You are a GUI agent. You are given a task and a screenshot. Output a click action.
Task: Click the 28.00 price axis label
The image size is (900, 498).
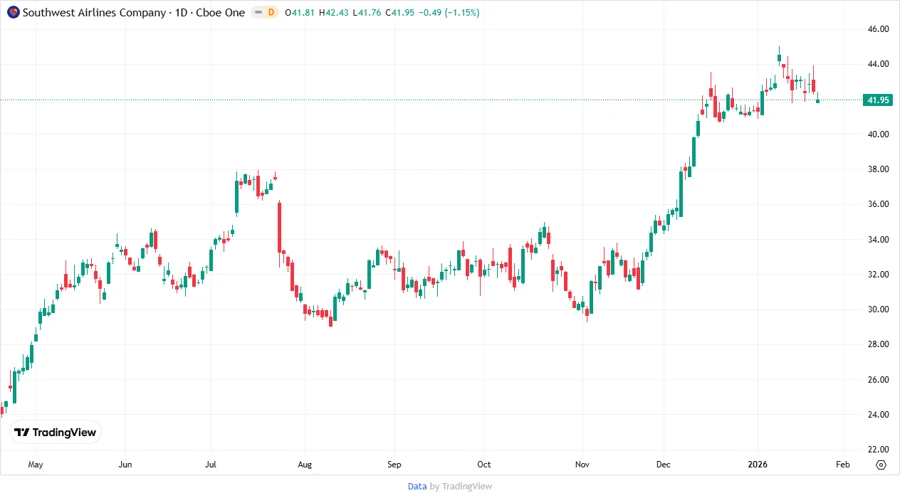[878, 344]
